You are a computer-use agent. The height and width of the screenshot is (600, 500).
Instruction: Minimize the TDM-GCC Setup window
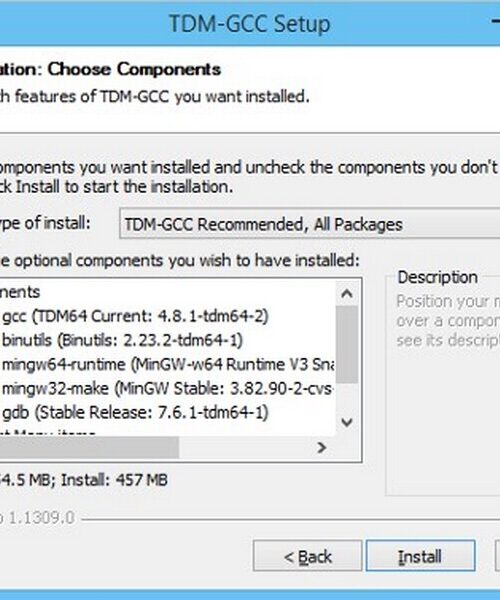[496, 22]
